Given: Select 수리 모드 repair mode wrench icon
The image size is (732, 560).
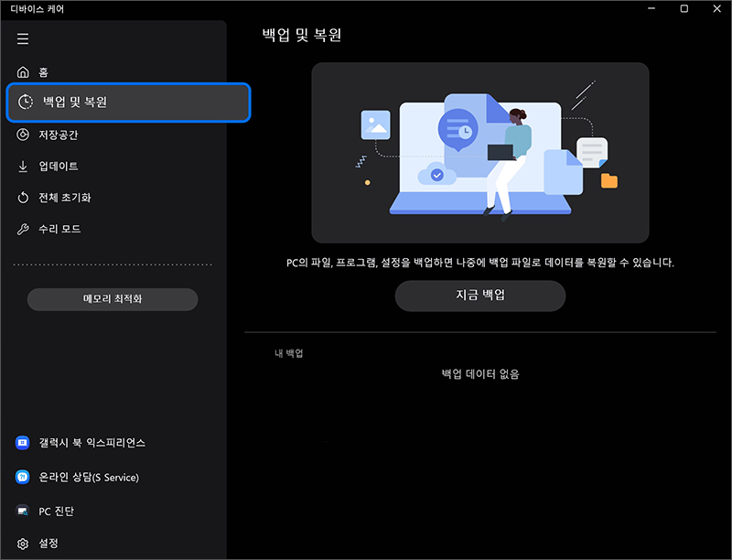Looking at the screenshot, I should (22, 228).
